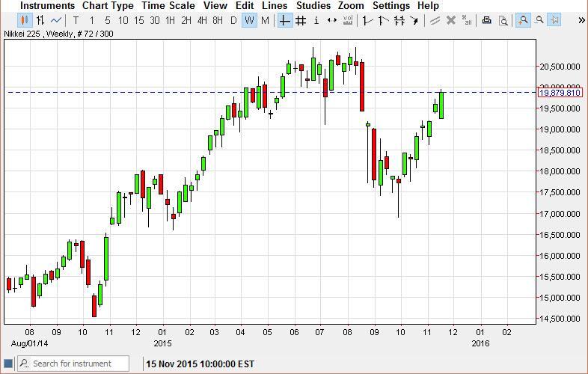
Task: Open the Settings menu
Action: click(391, 5)
